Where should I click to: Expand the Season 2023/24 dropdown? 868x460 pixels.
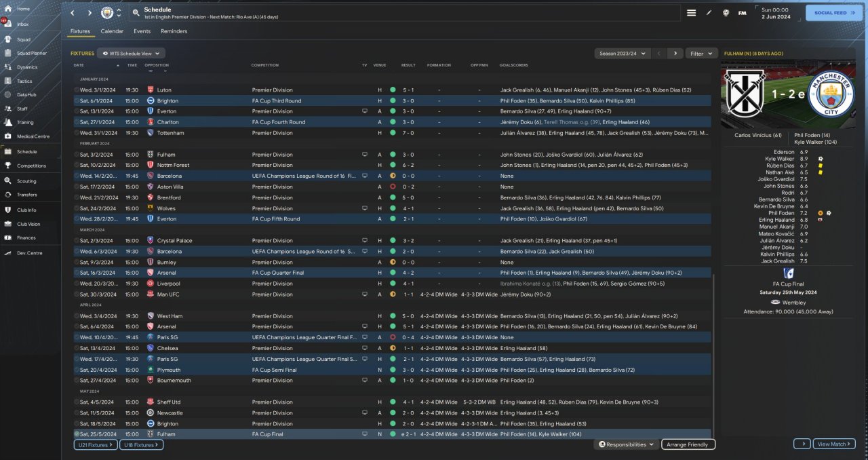tap(622, 53)
